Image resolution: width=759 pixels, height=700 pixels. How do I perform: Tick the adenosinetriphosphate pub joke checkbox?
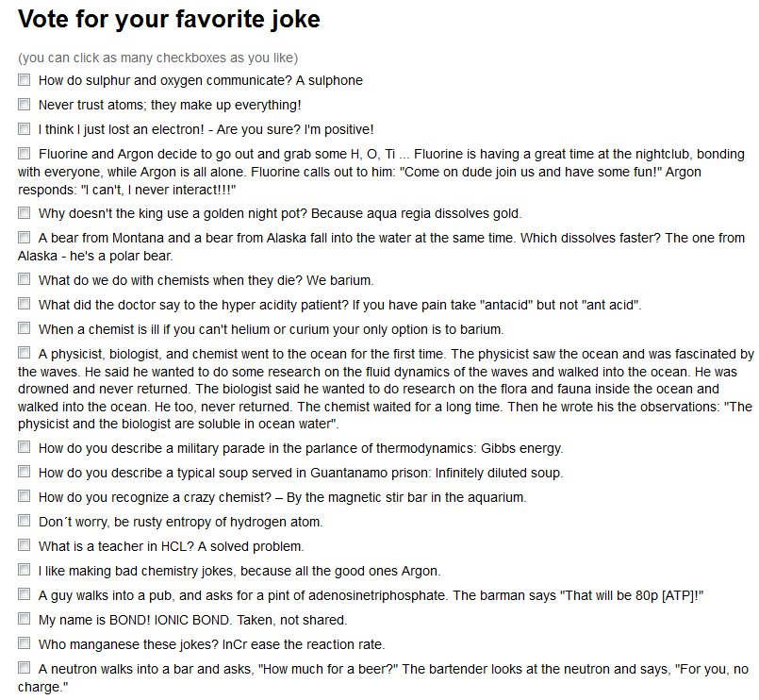25,594
